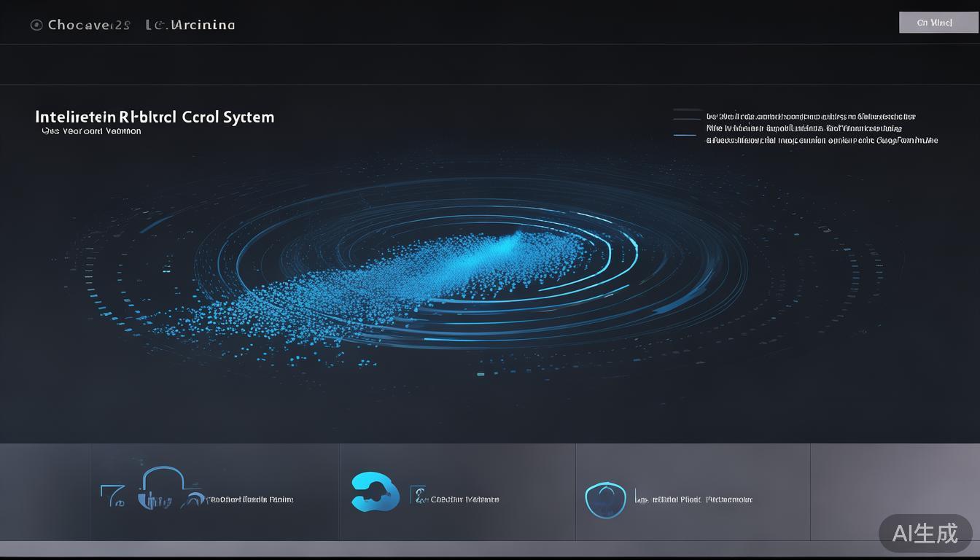Click the bright center of the particle visualization

tap(503, 248)
